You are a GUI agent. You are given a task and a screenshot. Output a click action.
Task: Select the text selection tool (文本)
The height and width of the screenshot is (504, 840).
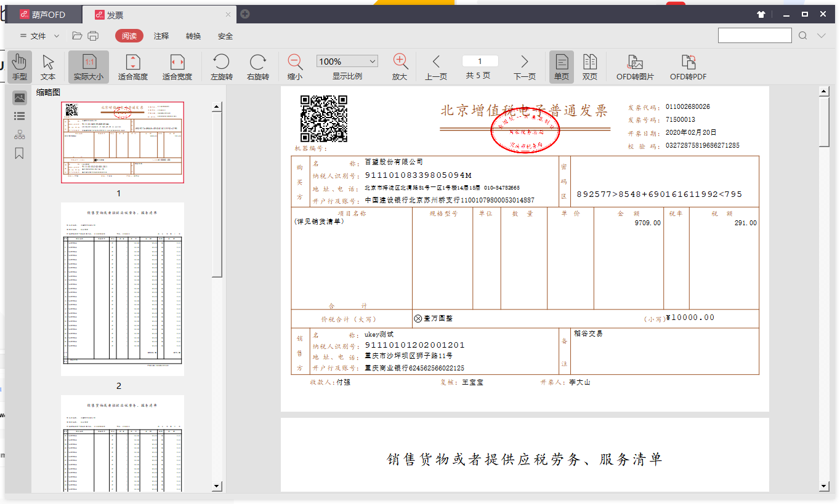pyautogui.click(x=48, y=67)
